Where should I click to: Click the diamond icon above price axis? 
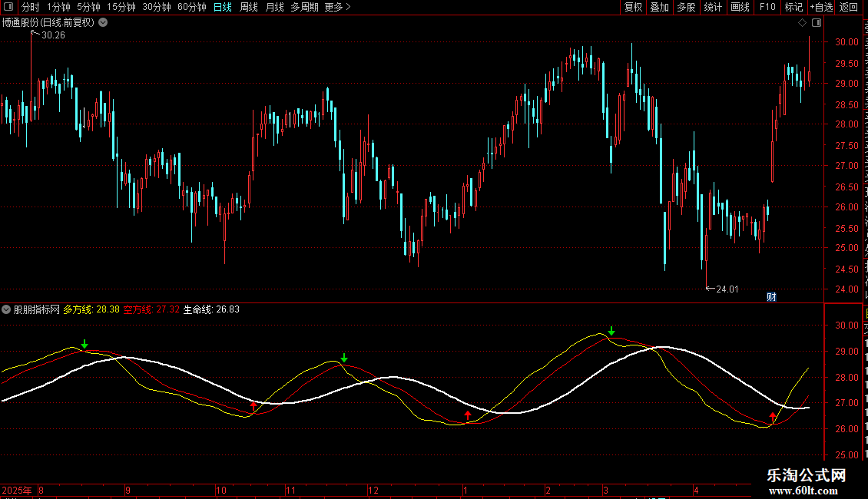[x=802, y=23]
